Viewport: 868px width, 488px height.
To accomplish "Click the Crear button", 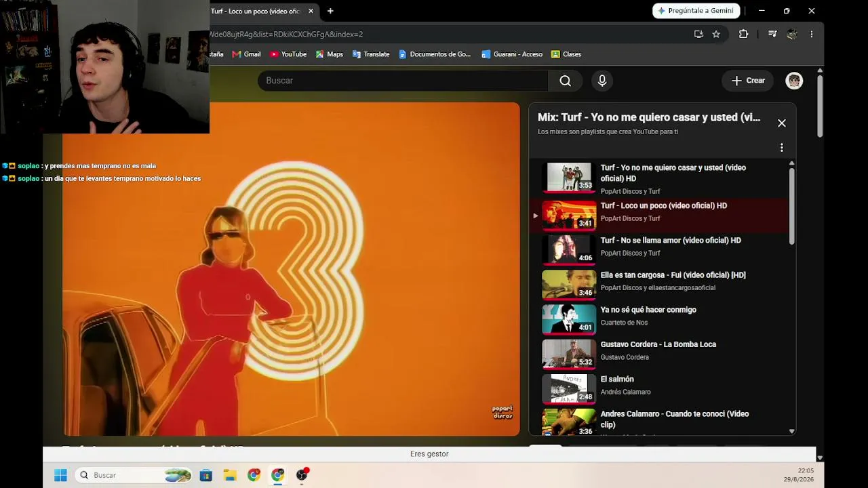I will click(748, 81).
